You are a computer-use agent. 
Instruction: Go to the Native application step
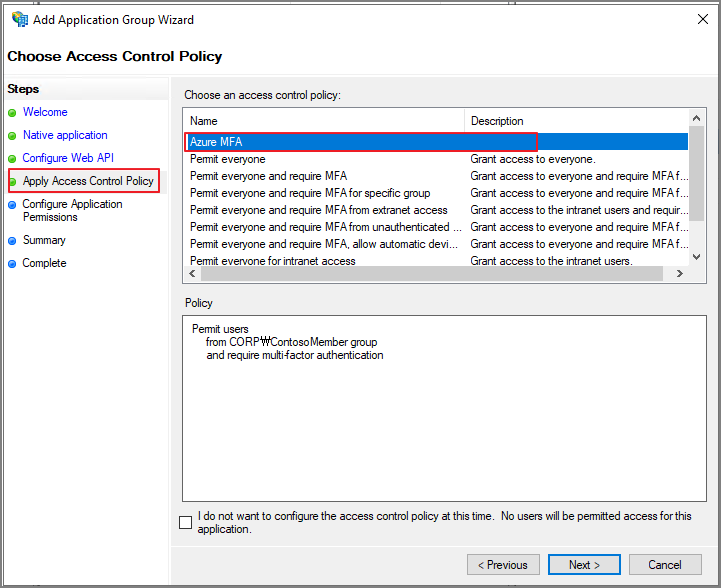(65, 135)
